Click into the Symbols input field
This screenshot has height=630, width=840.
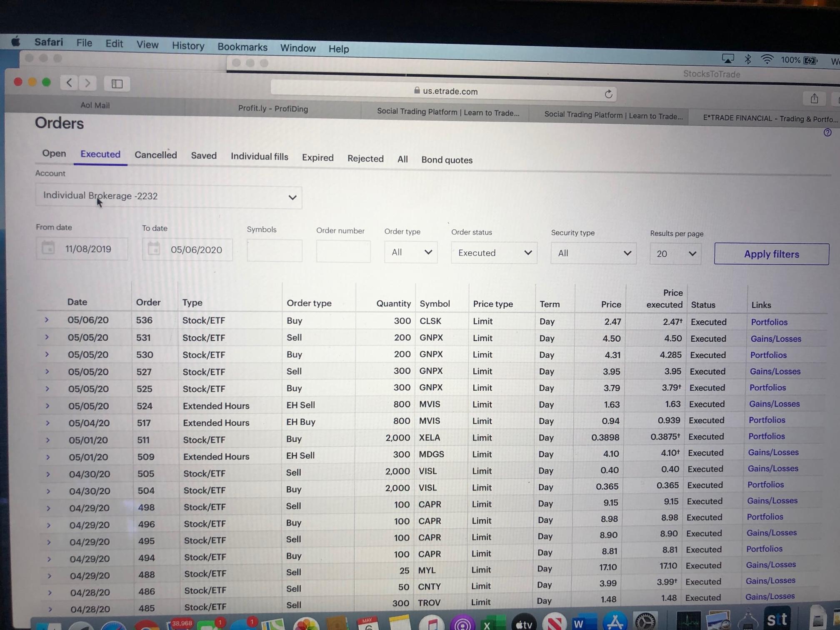[274, 251]
